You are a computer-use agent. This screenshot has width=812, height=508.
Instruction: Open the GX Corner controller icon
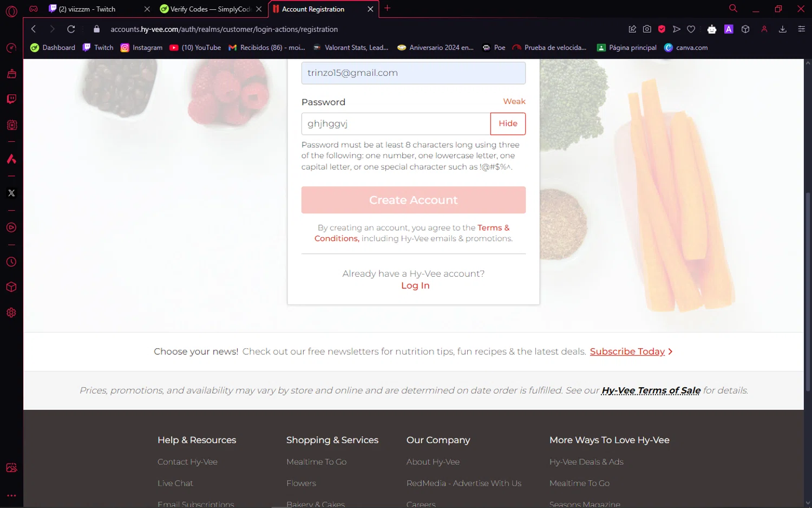[34, 9]
